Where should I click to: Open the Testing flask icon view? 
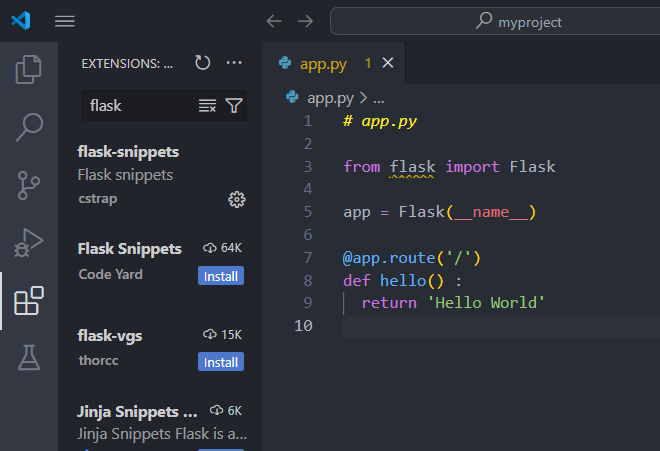point(29,358)
